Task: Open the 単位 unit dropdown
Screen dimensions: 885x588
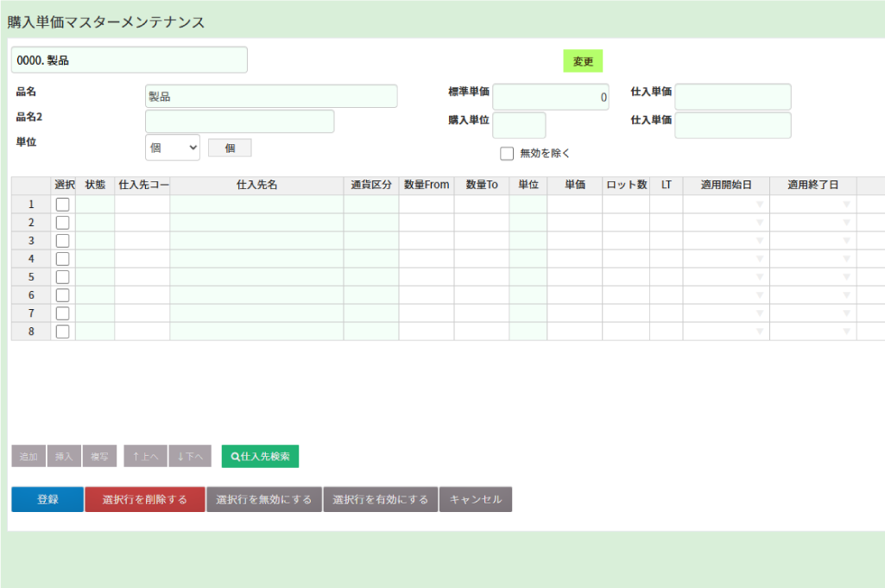Action: coord(173,148)
